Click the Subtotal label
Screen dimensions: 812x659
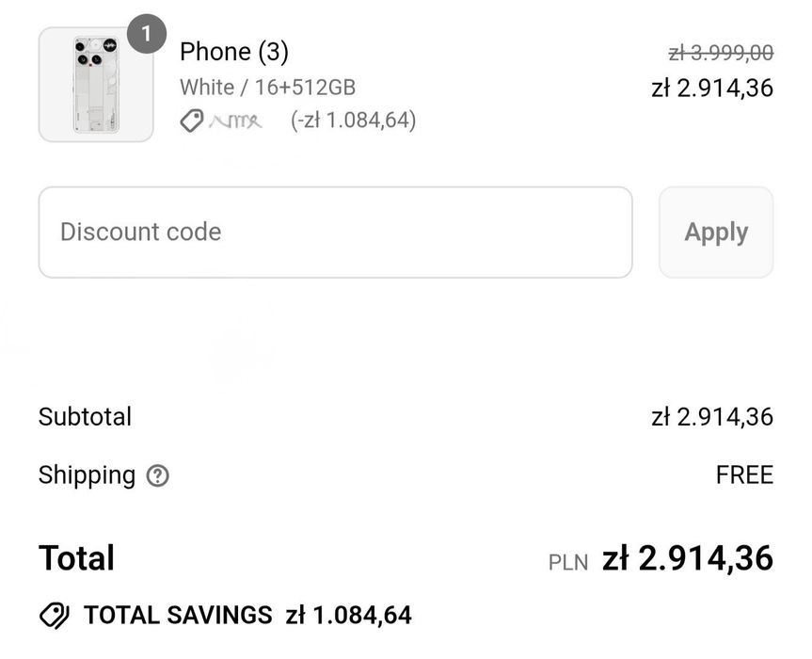(x=85, y=417)
